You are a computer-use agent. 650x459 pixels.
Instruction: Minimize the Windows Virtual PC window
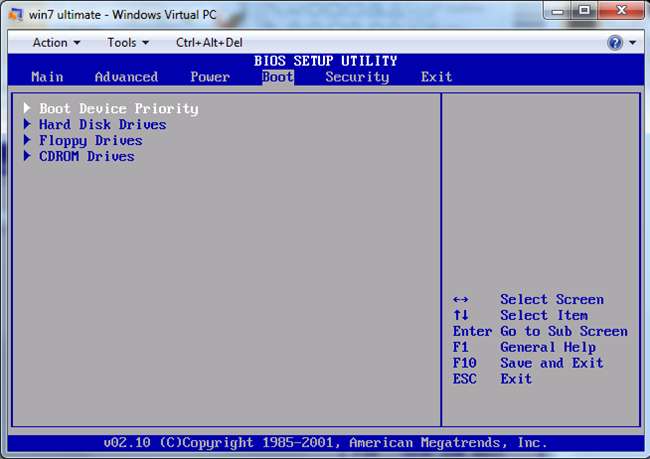(555, 12)
